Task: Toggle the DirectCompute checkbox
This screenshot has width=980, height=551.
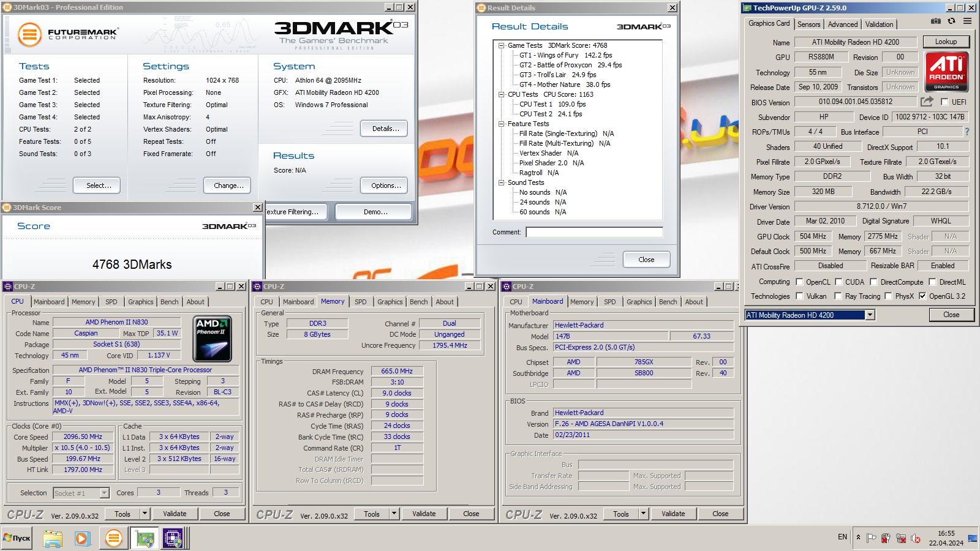Action: click(873, 282)
